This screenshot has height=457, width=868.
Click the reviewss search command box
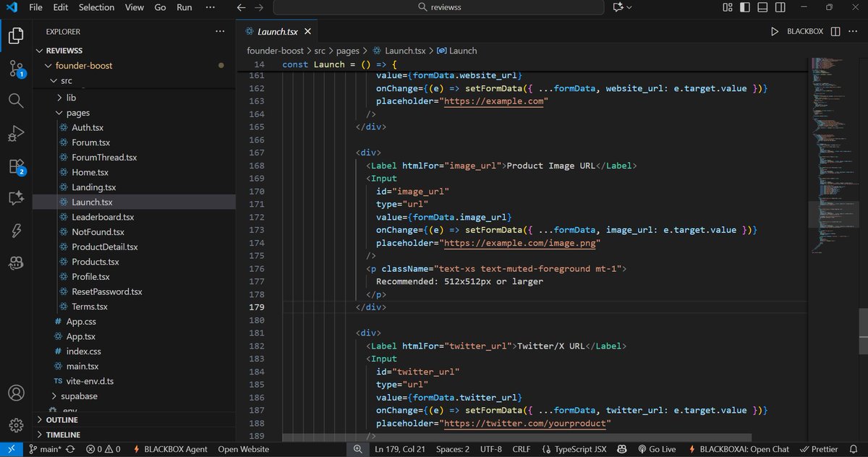tap(438, 7)
